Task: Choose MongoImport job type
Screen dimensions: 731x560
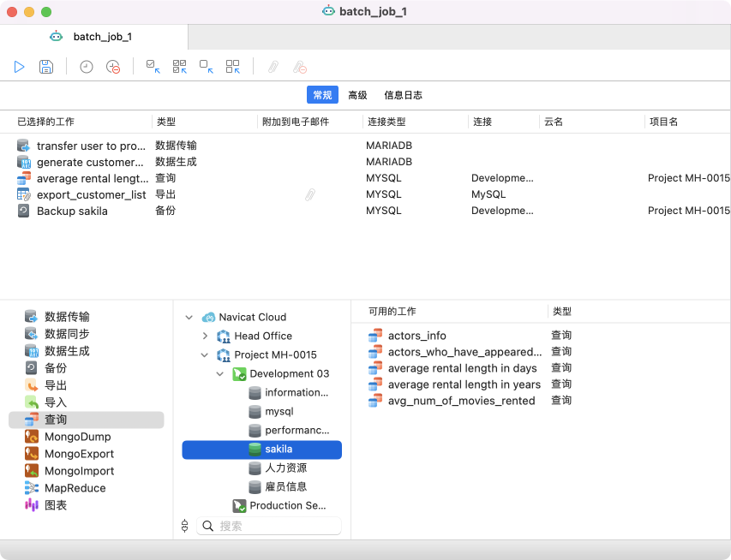Action: coord(87,471)
